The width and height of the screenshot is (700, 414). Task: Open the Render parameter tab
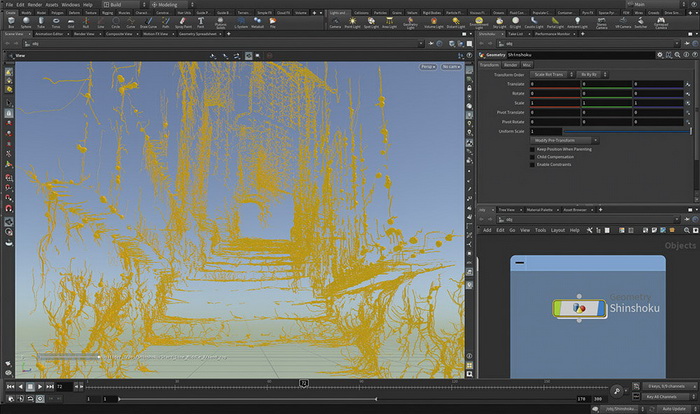510,65
